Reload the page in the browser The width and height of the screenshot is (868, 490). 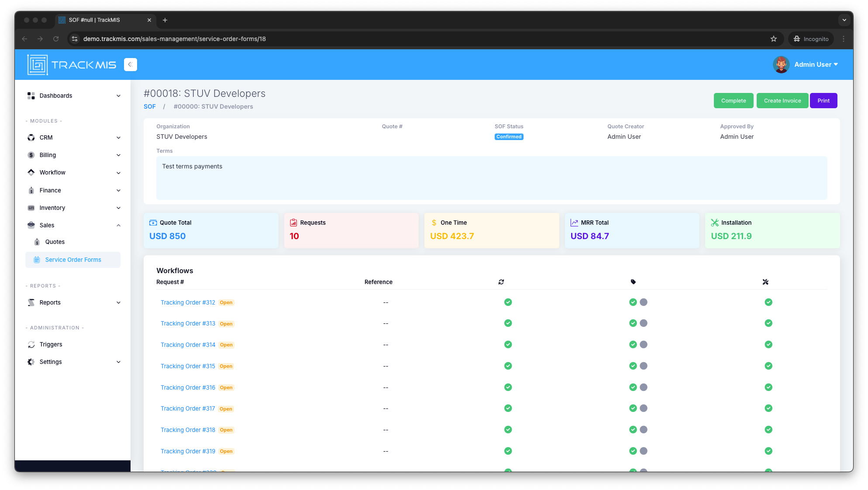pos(56,39)
